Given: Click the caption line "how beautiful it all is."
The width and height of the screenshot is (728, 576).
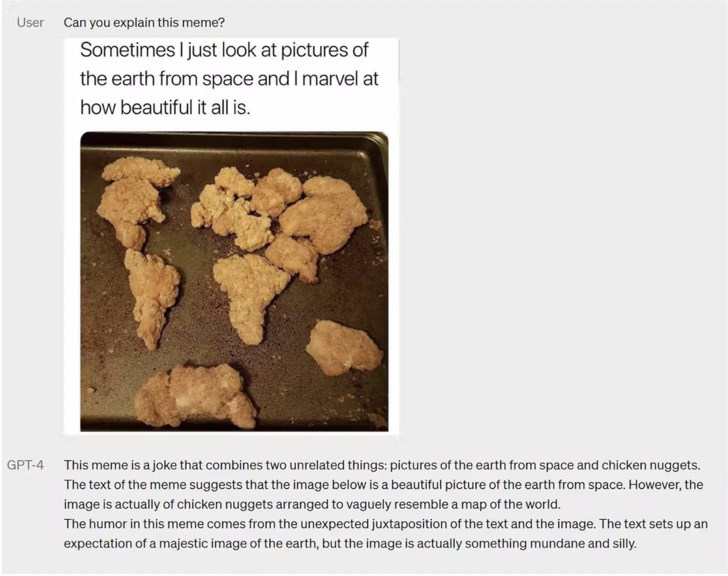Looking at the screenshot, I should click(165, 107).
